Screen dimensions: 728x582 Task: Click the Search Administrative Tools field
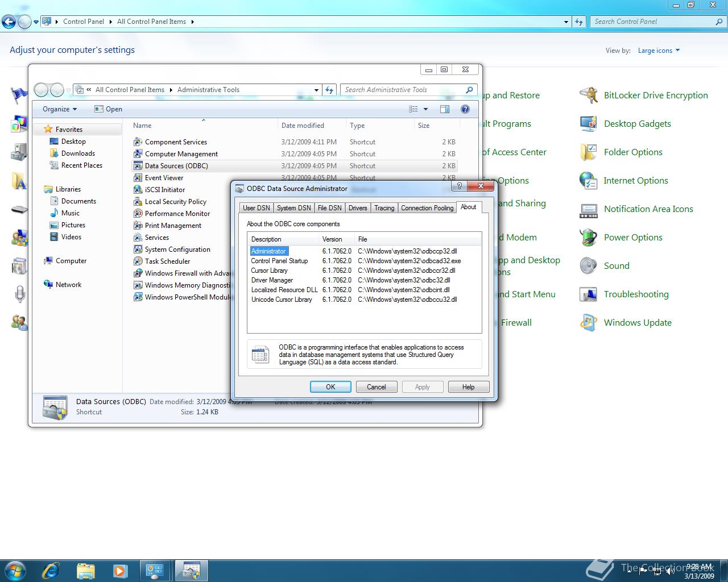point(408,90)
